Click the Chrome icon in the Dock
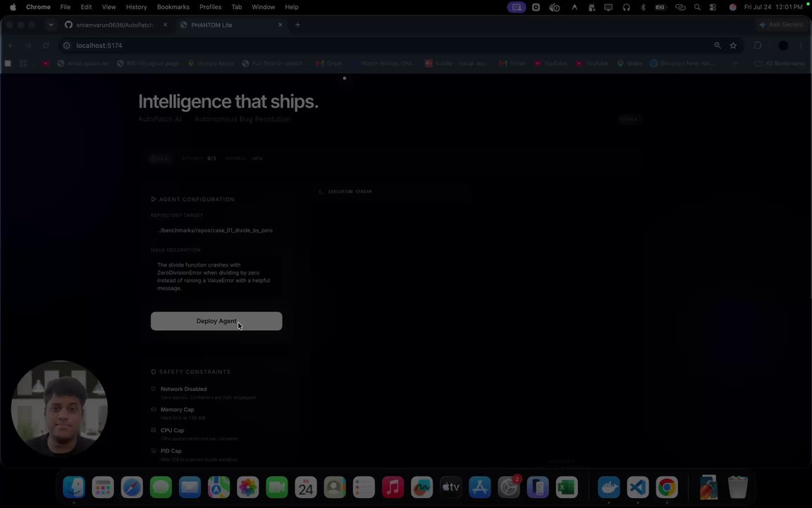Viewport: 812px width, 508px height. pyautogui.click(x=667, y=488)
